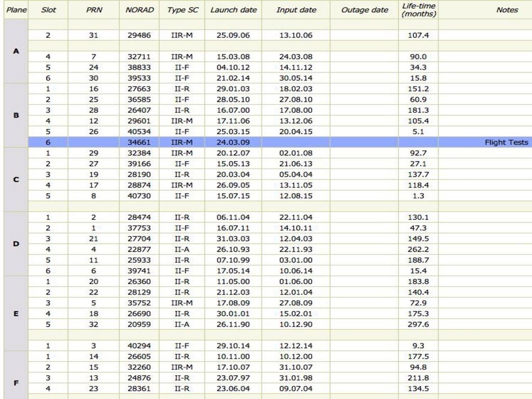
Task: Click launch date 20.03.04
Action: tap(233, 175)
